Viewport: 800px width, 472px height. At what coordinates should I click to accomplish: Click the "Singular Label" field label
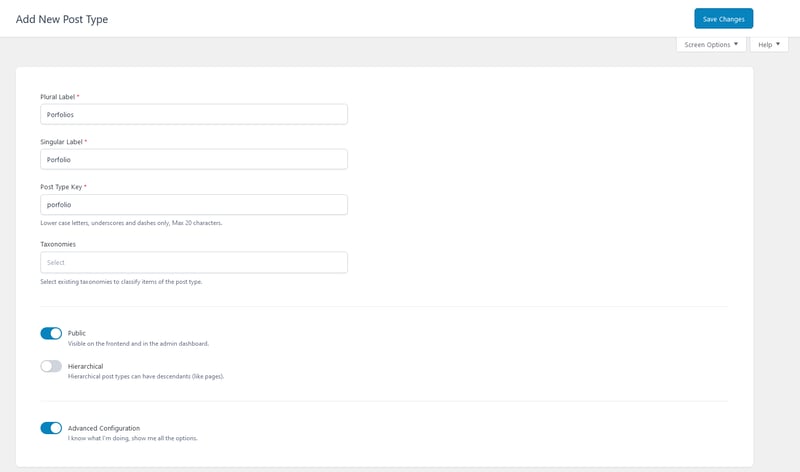[61, 142]
